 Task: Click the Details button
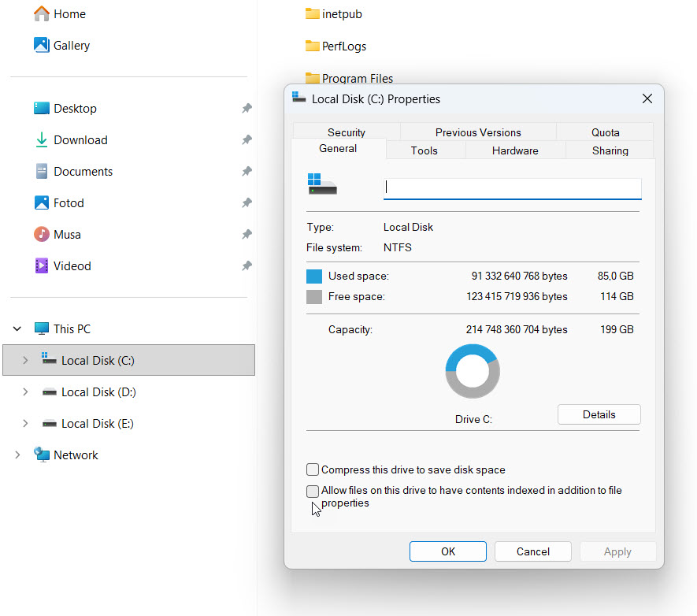tap(599, 414)
